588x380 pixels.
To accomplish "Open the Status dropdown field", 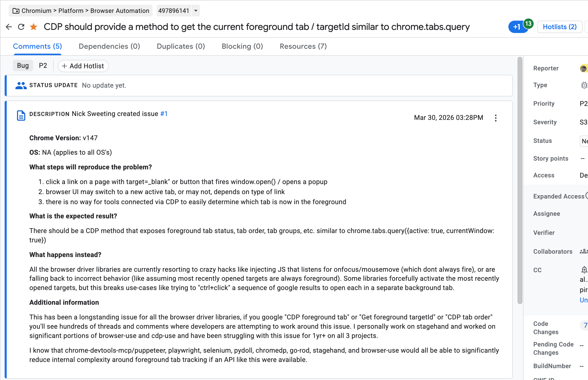I will coord(584,141).
